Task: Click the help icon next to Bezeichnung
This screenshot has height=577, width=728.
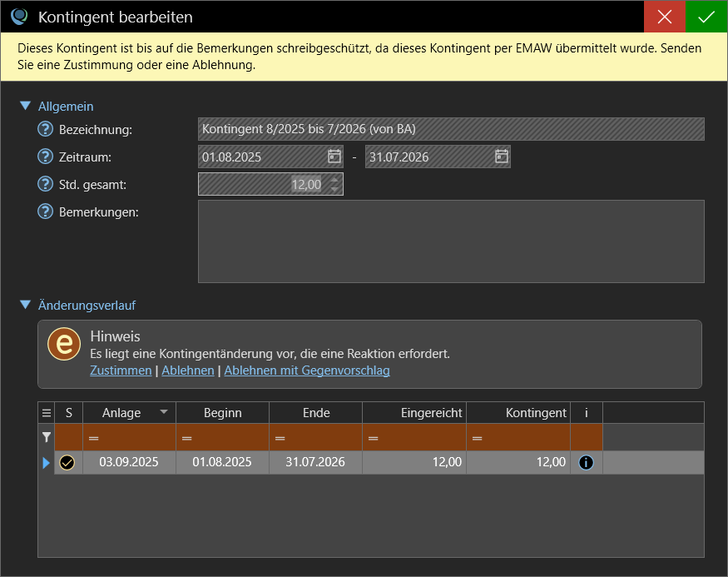Action: coord(45,129)
